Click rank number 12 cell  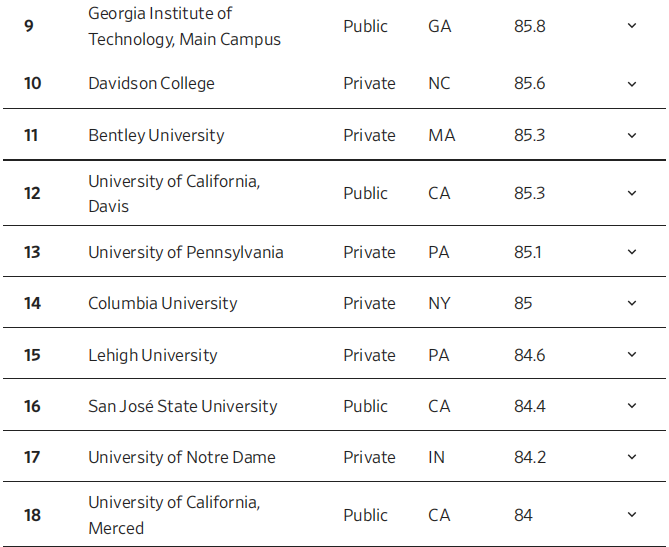pos(32,193)
